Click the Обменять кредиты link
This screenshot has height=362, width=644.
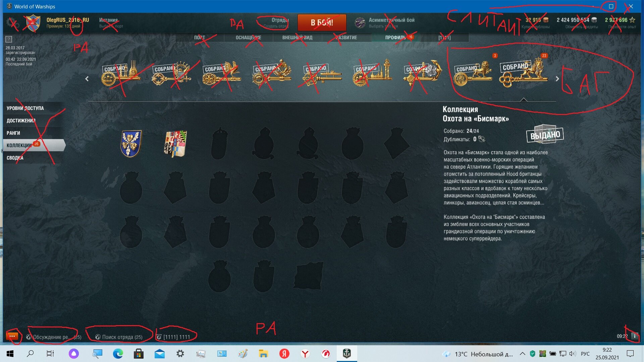[x=581, y=27]
